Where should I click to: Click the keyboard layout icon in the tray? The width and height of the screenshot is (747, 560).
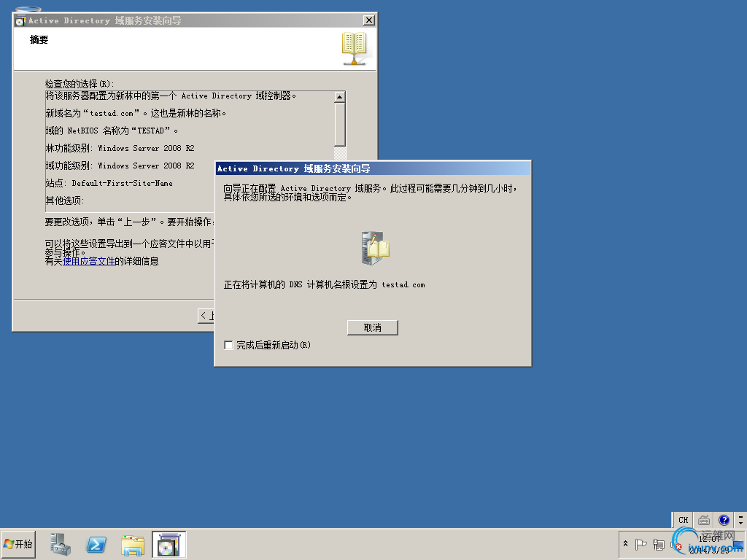point(703,519)
